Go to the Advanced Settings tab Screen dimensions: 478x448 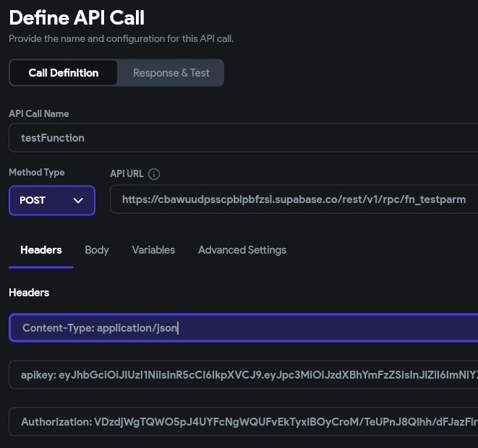[242, 250]
